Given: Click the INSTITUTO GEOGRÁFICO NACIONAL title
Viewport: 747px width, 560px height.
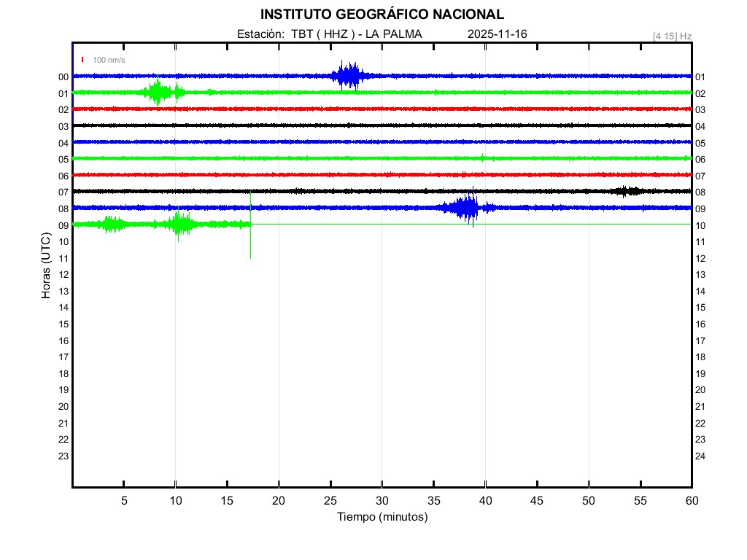Looking at the screenshot, I should 382,15.
